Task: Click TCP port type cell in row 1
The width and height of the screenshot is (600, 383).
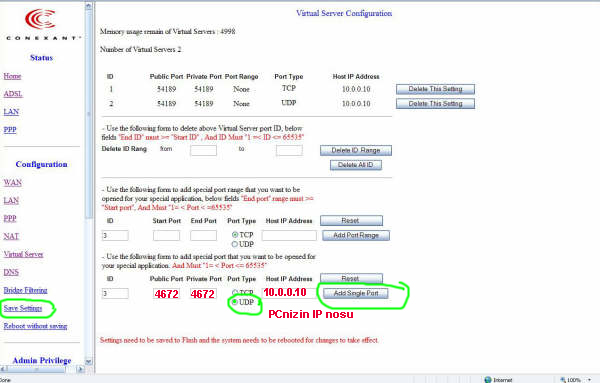Action: click(289, 88)
